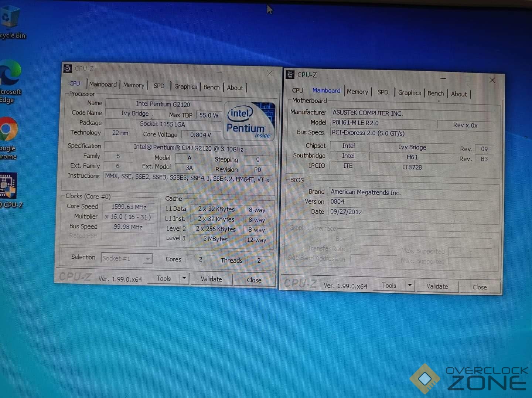Click Validate button in right CPU-Z window
This screenshot has width=532, height=398.
click(437, 286)
